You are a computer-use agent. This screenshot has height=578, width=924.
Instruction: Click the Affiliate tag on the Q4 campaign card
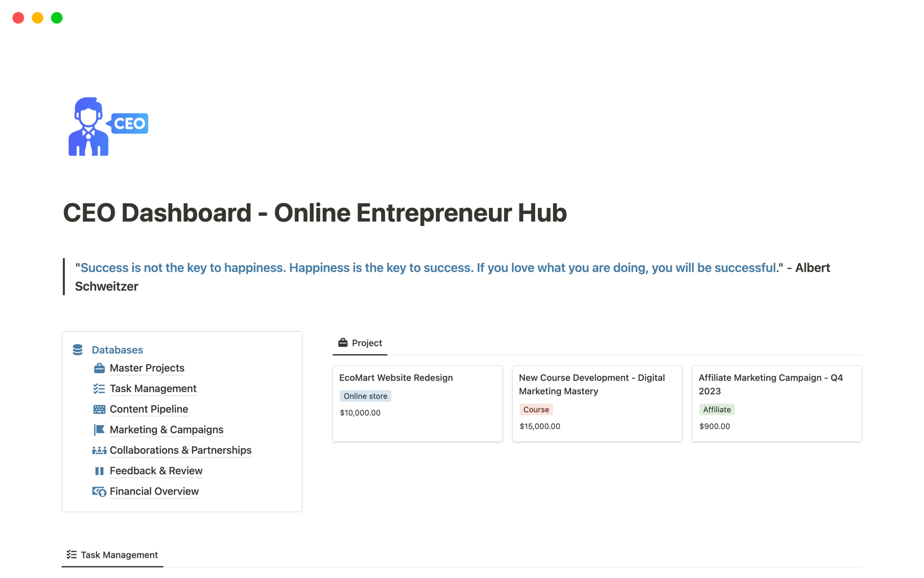tap(717, 409)
